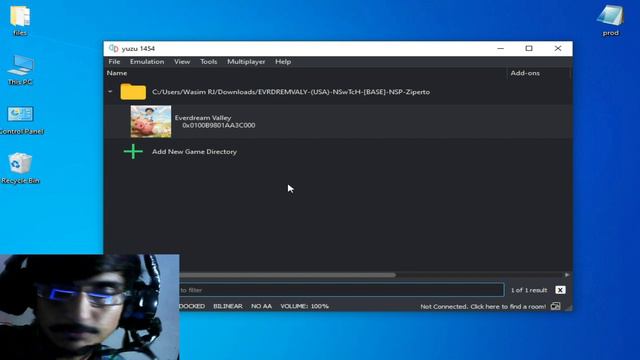Toggle the DOCKED mode status button
Screen dimensions: 640x360
(x=192, y=306)
